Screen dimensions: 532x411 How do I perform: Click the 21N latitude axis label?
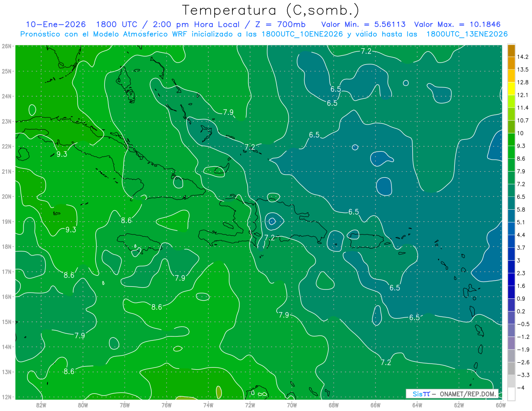click(x=6, y=171)
